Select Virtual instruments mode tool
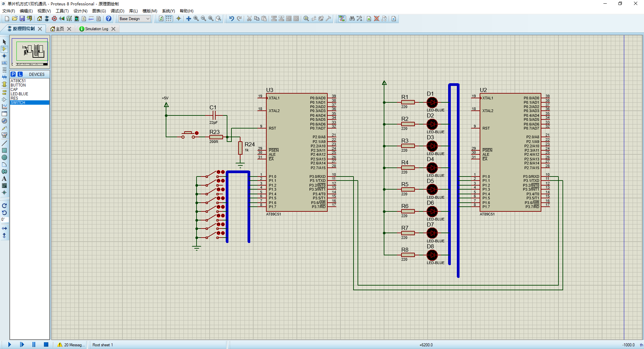The image size is (644, 349). coord(4,135)
